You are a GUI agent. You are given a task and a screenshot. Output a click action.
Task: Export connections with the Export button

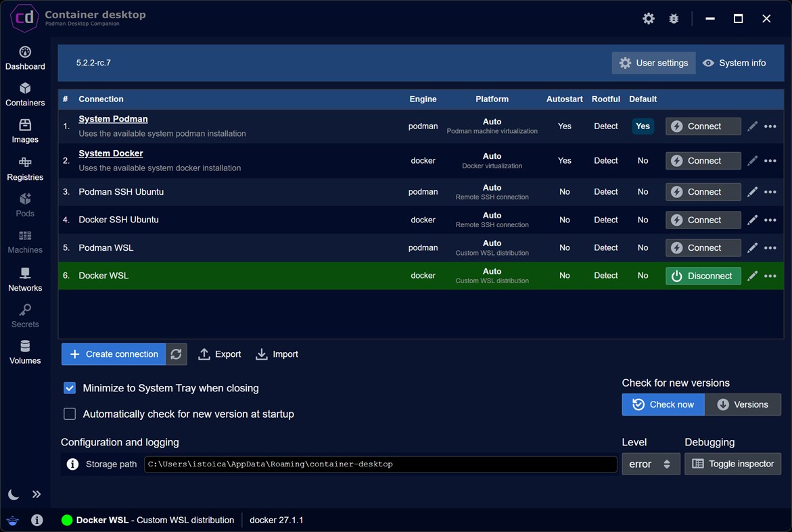pyautogui.click(x=219, y=354)
